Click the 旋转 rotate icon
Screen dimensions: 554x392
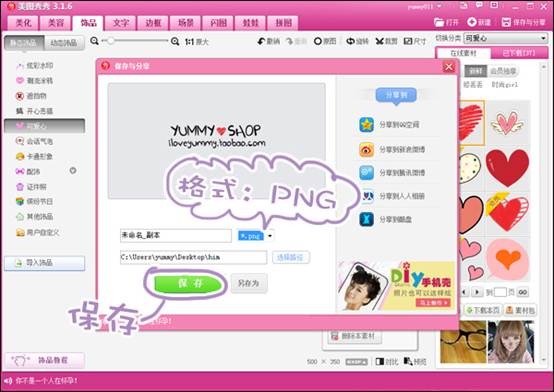pos(350,41)
